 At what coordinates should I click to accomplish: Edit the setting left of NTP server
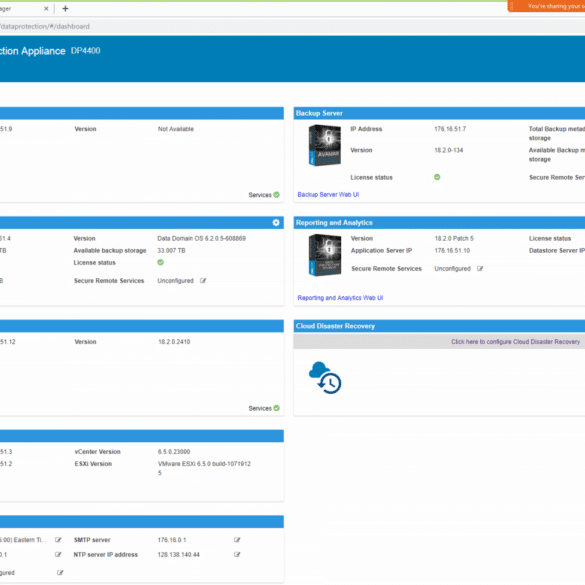(58, 554)
